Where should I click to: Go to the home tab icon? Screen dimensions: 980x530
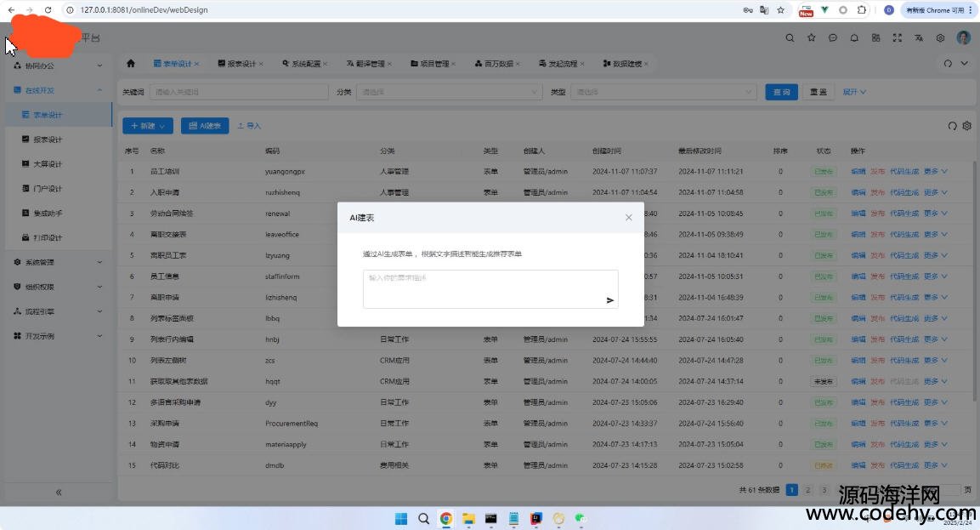tap(131, 64)
